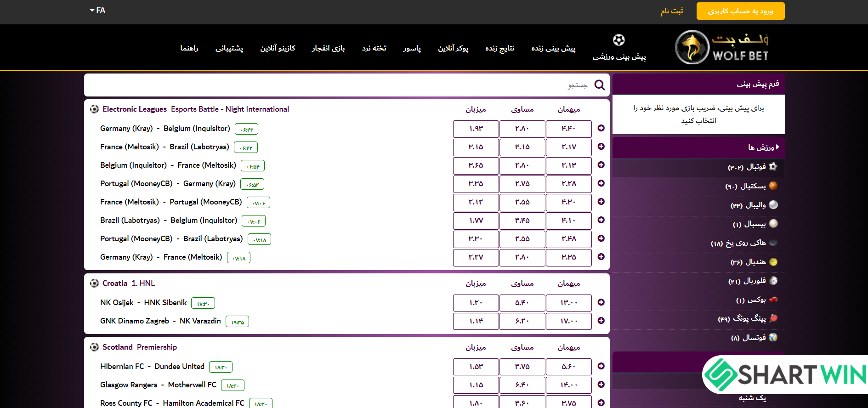Click the Scotland Premiership league ball icon
Viewport: 868px width, 408px height.
(94, 347)
